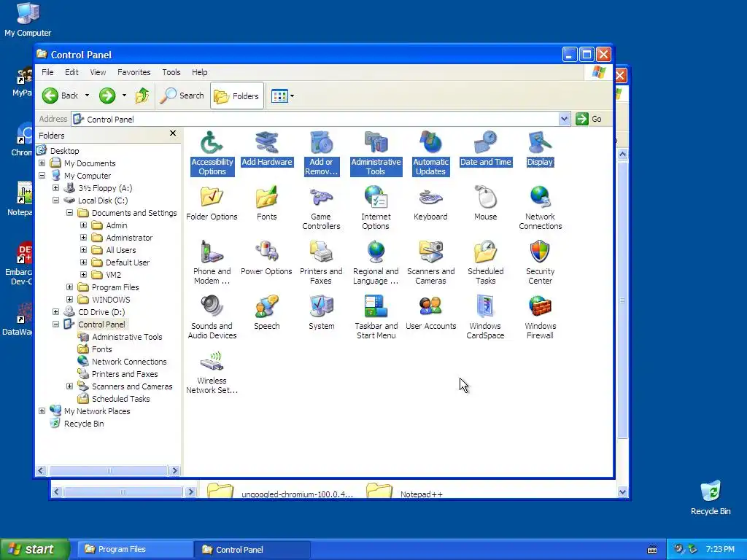Screen dimensions: 747x560
Task: Open Automatic Updates icon
Action: click(x=430, y=153)
